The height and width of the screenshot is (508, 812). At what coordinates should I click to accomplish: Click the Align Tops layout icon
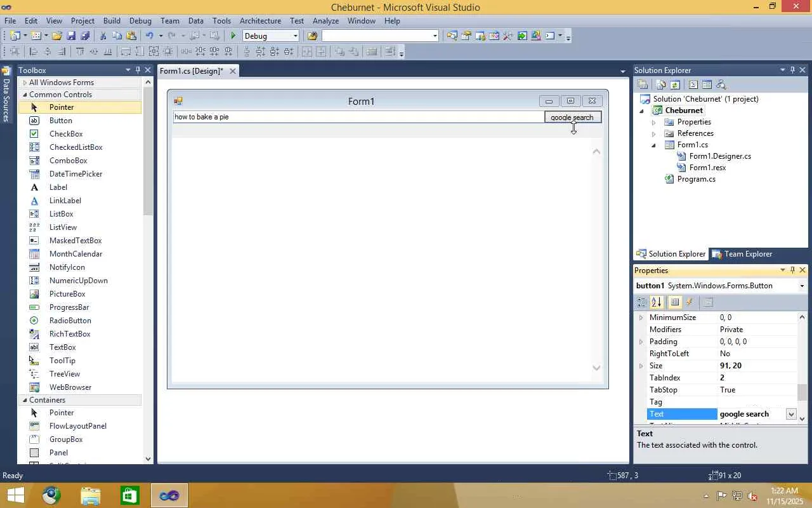(x=80, y=52)
